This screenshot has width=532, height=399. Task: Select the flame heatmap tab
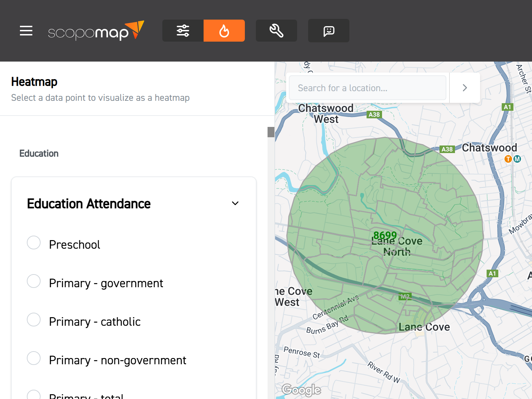tap(224, 31)
